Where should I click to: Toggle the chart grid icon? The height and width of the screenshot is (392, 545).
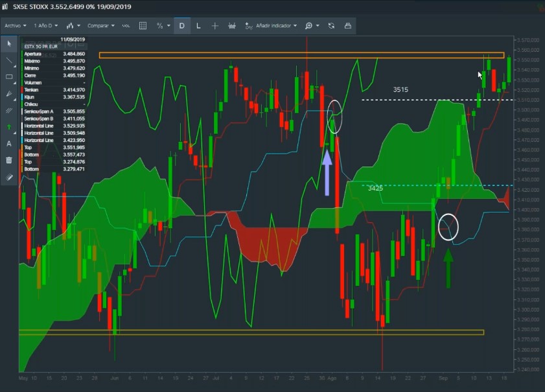tap(143, 26)
